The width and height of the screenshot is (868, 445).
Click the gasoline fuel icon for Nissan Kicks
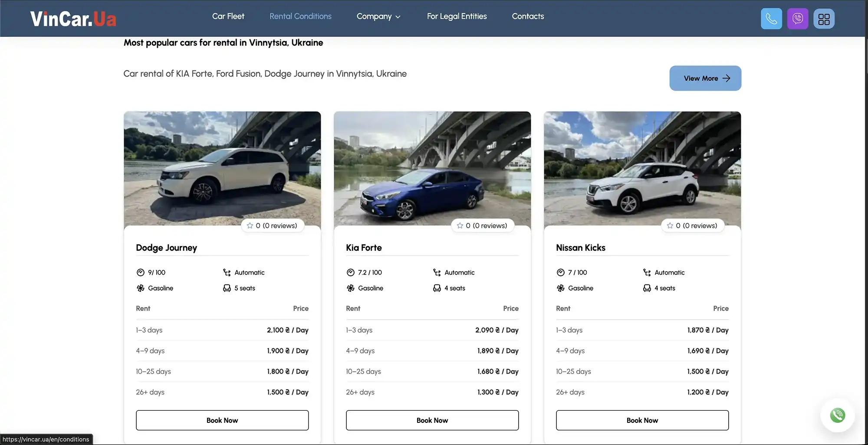pyautogui.click(x=561, y=288)
